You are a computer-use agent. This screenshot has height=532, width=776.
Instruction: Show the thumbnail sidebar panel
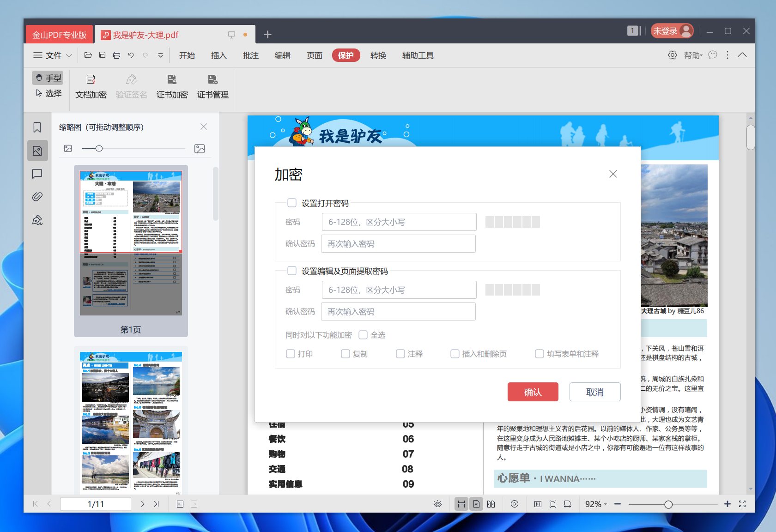point(37,151)
